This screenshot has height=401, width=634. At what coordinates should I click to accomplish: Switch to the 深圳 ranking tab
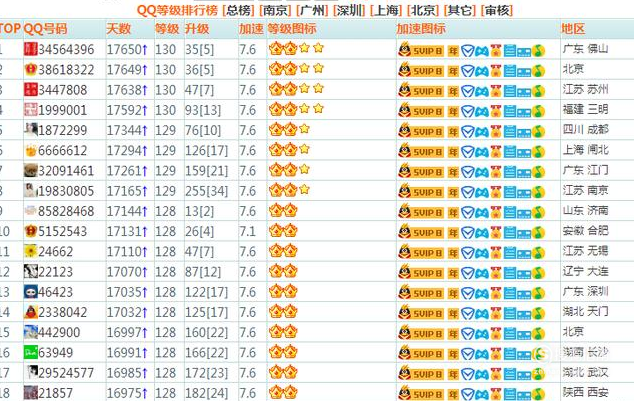coord(349,10)
